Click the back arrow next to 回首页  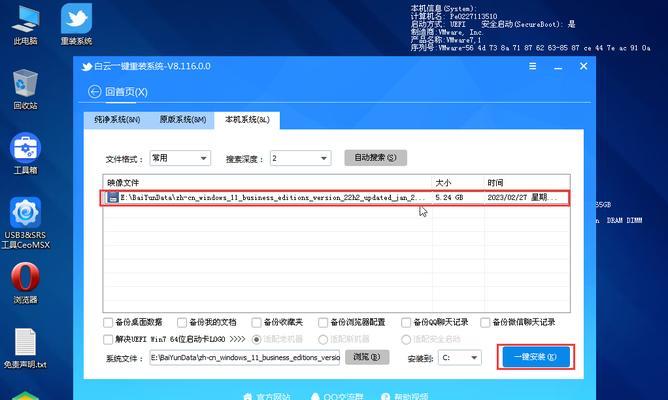(x=95, y=92)
